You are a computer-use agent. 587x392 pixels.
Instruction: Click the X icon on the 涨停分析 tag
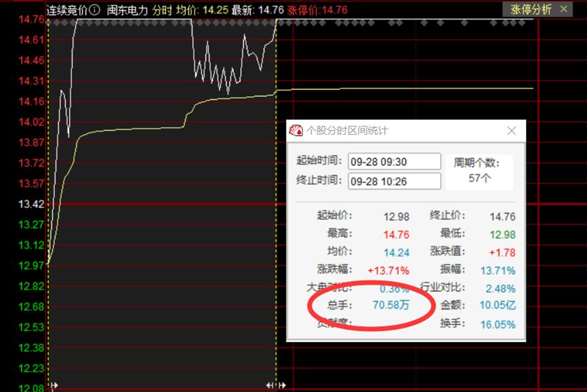click(563, 9)
